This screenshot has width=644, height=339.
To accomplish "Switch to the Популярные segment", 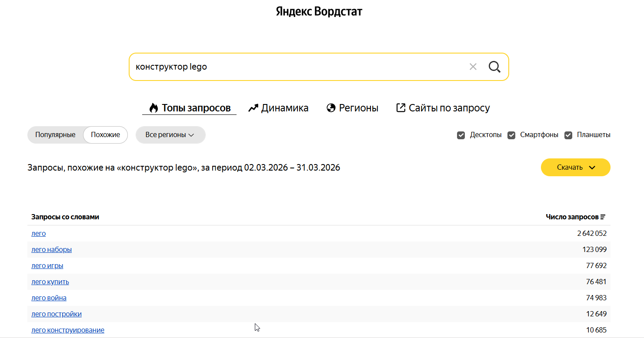I will [56, 135].
